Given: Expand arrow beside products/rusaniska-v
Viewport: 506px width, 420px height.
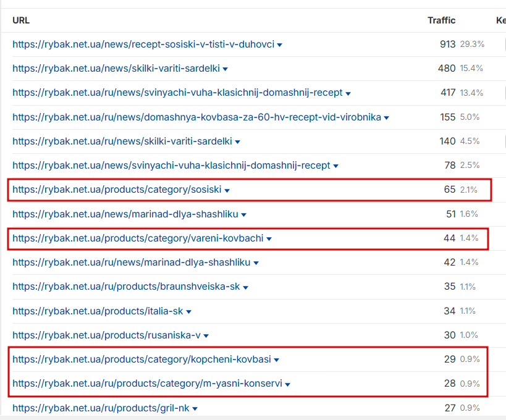Looking at the screenshot, I should pyautogui.click(x=206, y=336).
